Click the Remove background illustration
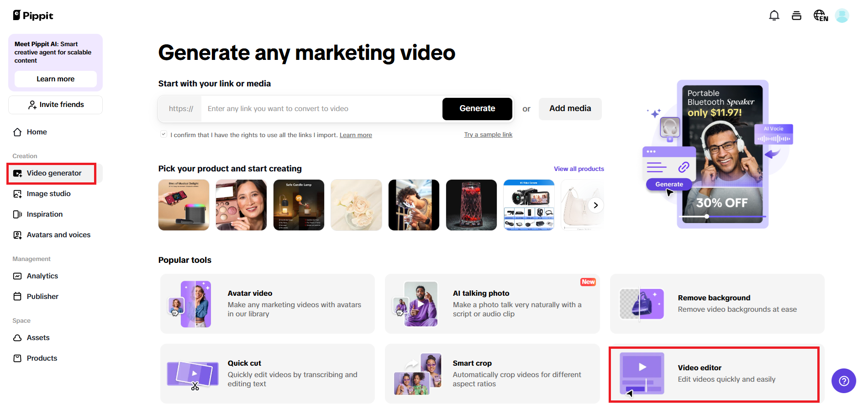The width and height of the screenshot is (868, 405). pyautogui.click(x=642, y=304)
